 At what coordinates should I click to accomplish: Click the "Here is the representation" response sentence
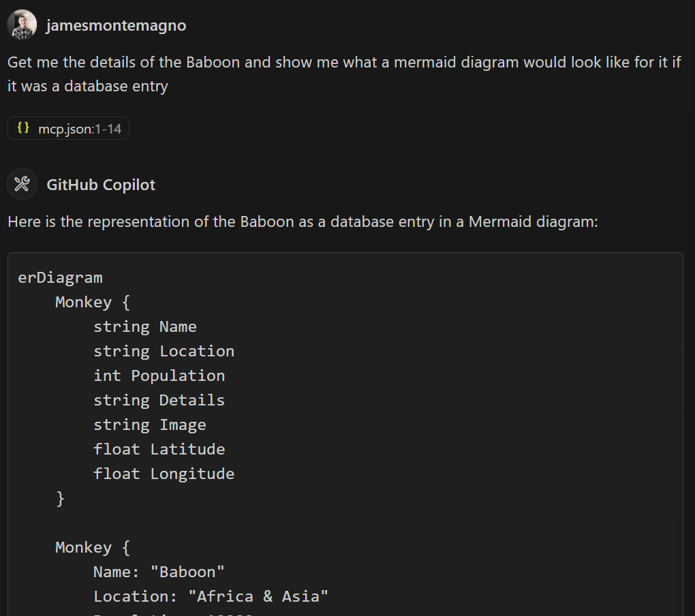(x=303, y=221)
